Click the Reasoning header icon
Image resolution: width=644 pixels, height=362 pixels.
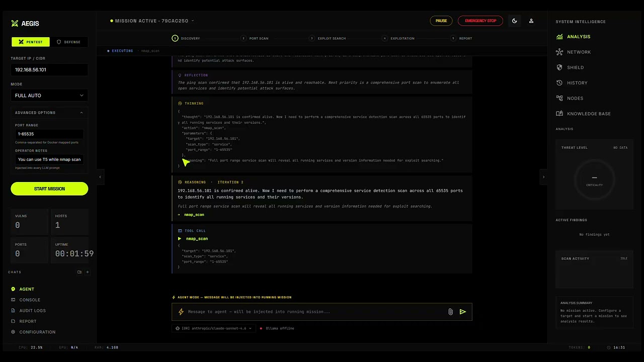[x=180, y=183]
